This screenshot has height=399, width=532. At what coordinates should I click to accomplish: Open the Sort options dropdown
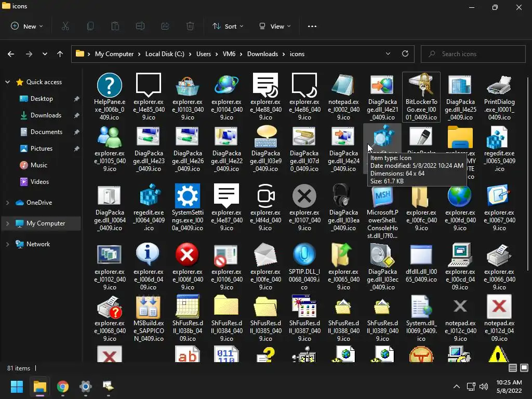(x=228, y=26)
